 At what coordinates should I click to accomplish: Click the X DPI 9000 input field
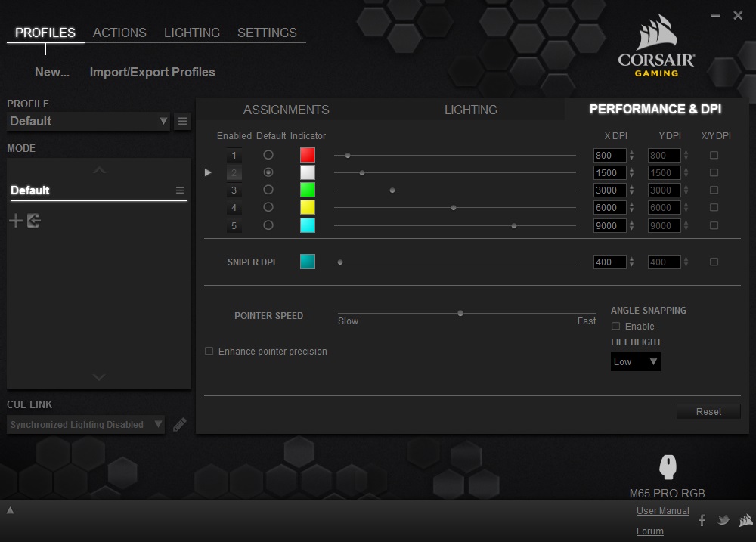pyautogui.click(x=610, y=226)
